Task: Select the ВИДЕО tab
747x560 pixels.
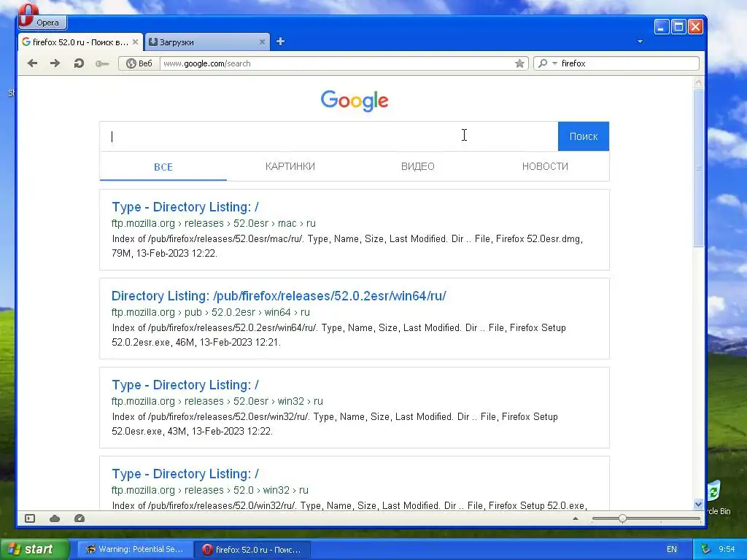Action: 418,167
